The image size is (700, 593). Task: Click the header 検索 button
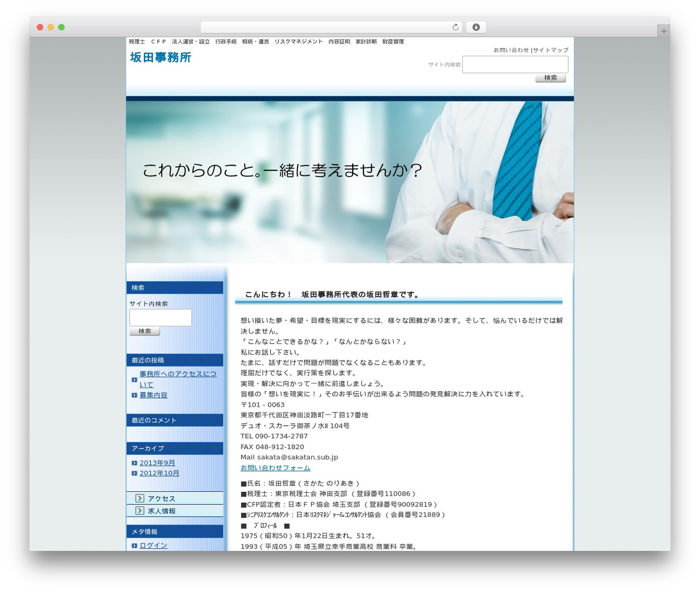pos(550,78)
